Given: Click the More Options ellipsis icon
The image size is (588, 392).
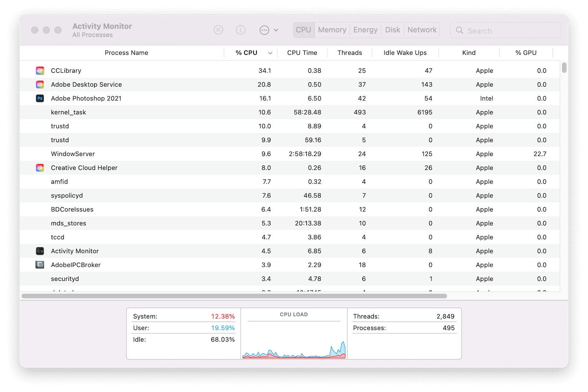Looking at the screenshot, I should tap(264, 30).
